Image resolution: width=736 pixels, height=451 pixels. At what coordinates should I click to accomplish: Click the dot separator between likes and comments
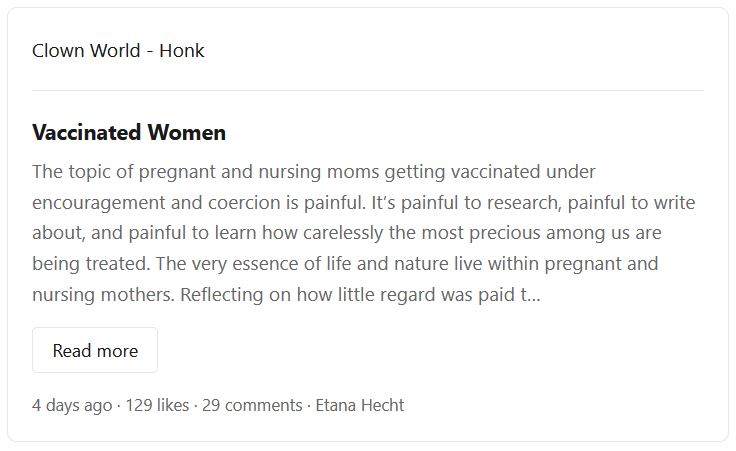[196, 405]
